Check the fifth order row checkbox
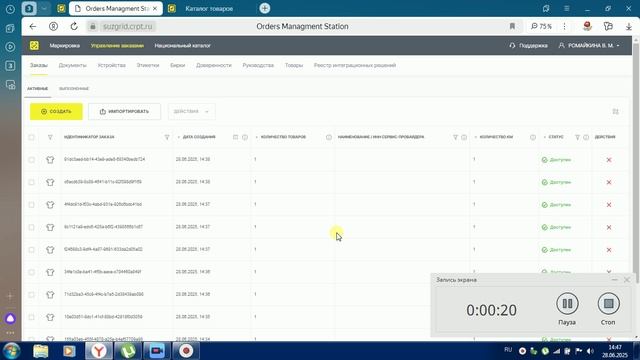The height and width of the screenshot is (360, 640). click(31, 249)
